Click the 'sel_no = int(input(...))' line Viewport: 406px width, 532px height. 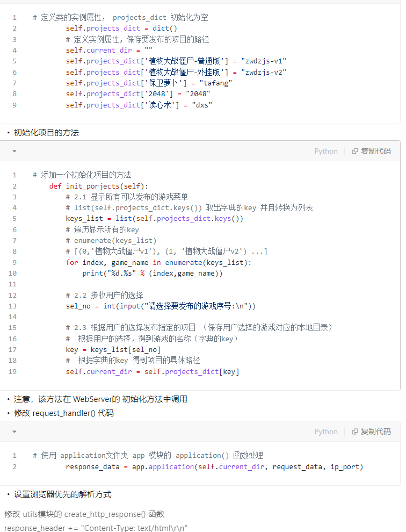pyautogui.click(x=161, y=306)
